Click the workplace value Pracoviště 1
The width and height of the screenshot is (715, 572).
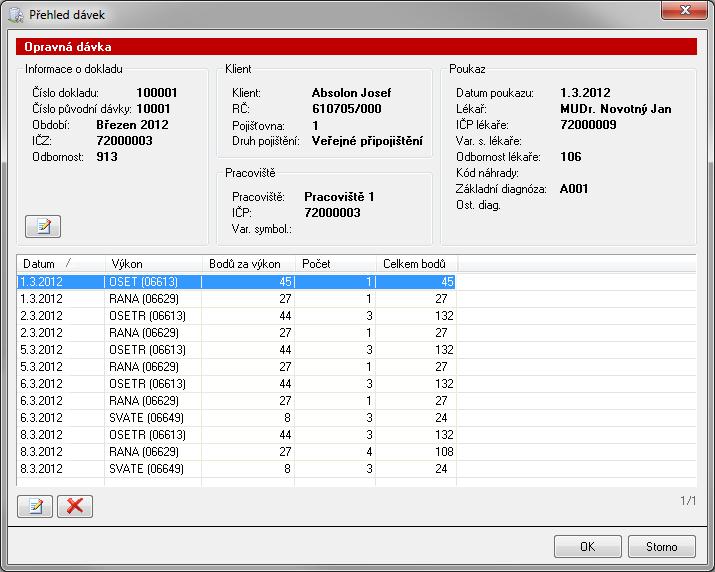point(339,197)
